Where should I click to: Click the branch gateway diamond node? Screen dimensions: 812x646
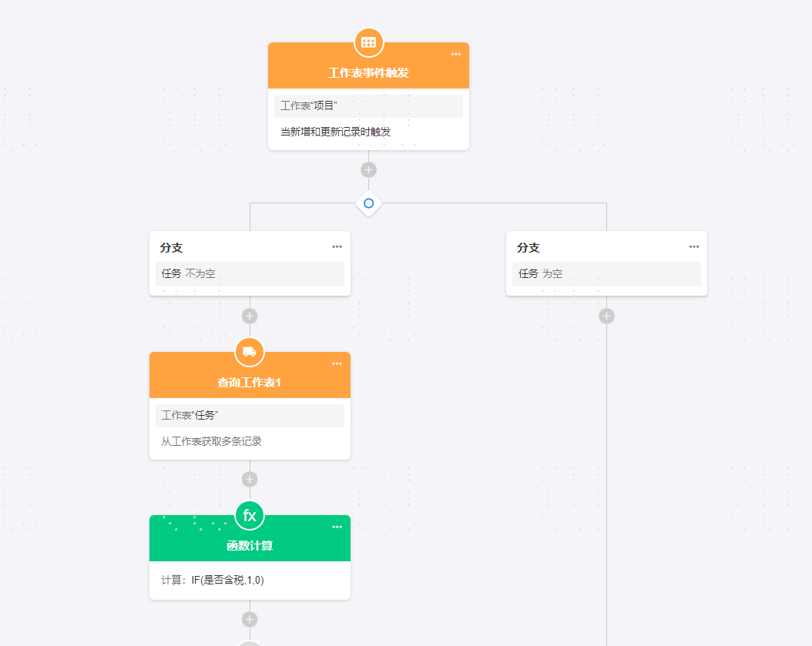pyautogui.click(x=368, y=203)
